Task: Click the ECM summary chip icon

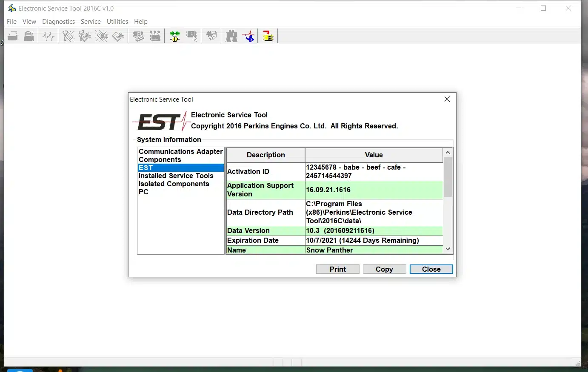Action: pyautogui.click(x=138, y=36)
